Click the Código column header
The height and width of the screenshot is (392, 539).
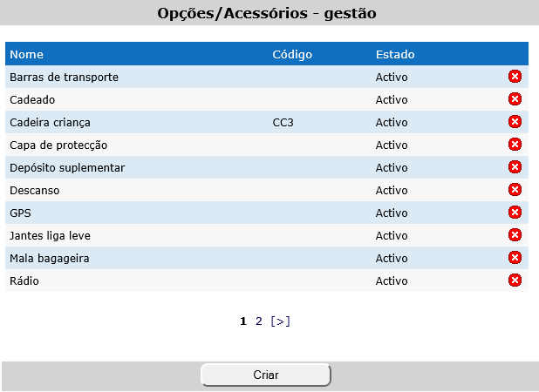pyautogui.click(x=292, y=54)
